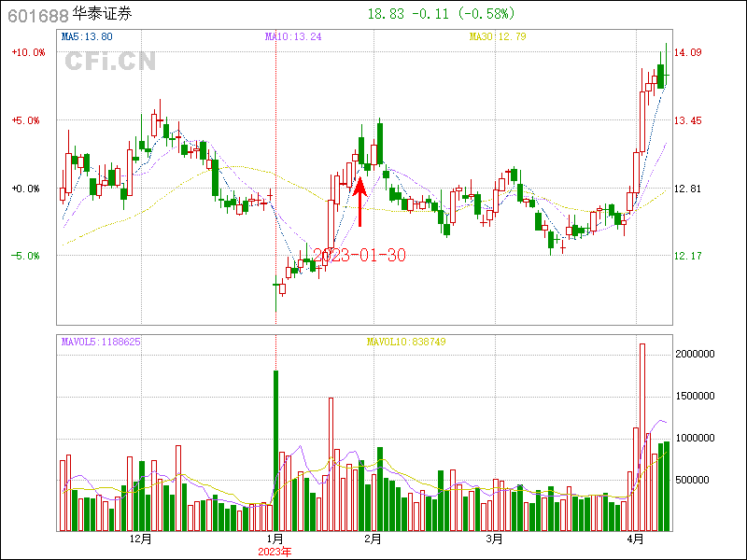
Task: Click the tallest red volume bar in April
Action: click(642, 437)
